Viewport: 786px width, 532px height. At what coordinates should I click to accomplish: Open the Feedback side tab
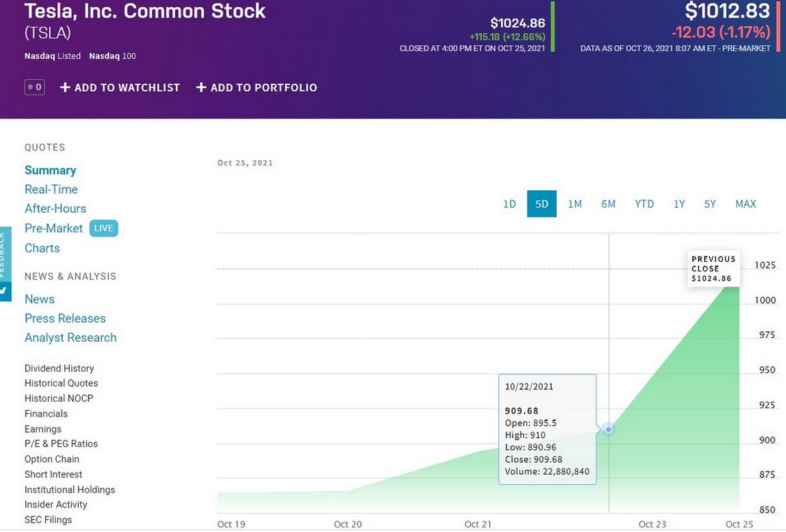(5, 263)
